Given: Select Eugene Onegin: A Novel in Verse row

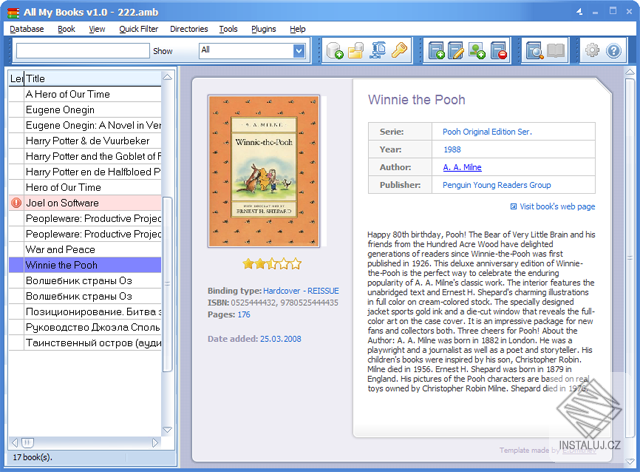Looking at the screenshot, I should tap(85, 125).
